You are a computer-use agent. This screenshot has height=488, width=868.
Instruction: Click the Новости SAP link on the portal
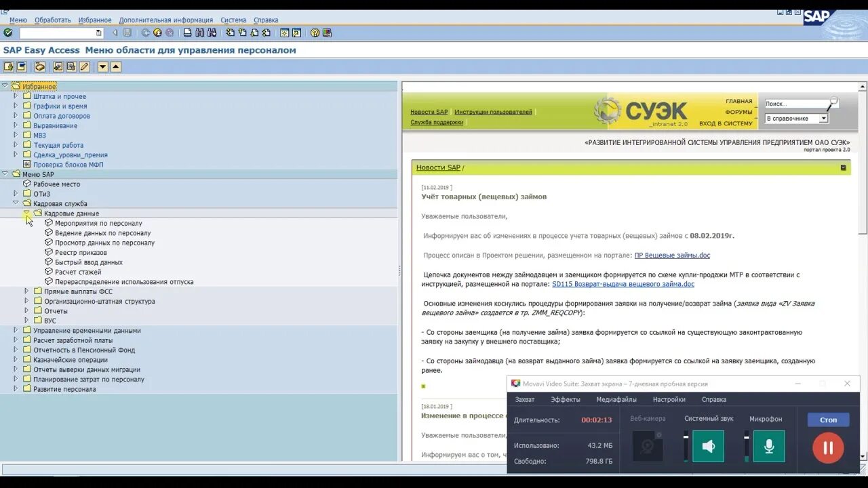pos(429,112)
